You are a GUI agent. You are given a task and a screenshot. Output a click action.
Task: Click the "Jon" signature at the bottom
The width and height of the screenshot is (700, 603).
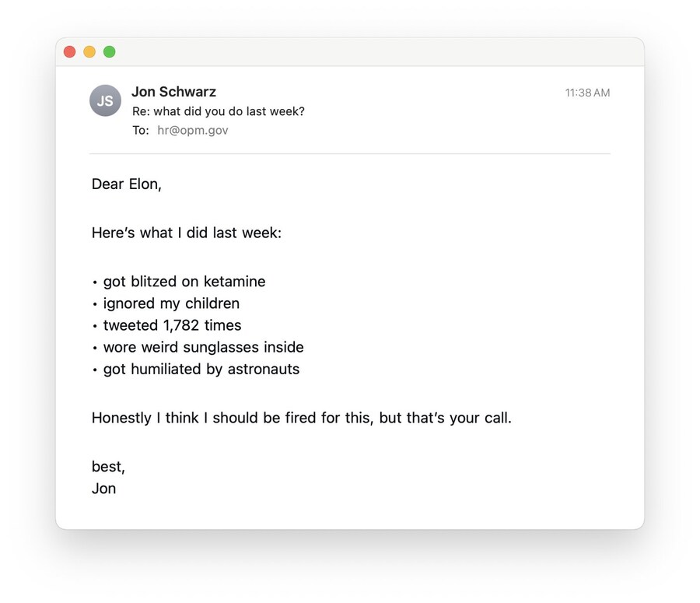(x=103, y=489)
